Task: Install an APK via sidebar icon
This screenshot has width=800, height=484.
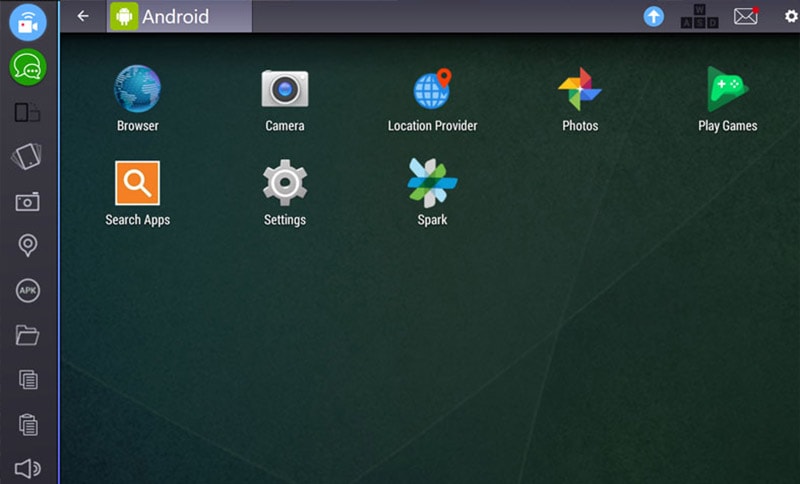Action: click(28, 291)
